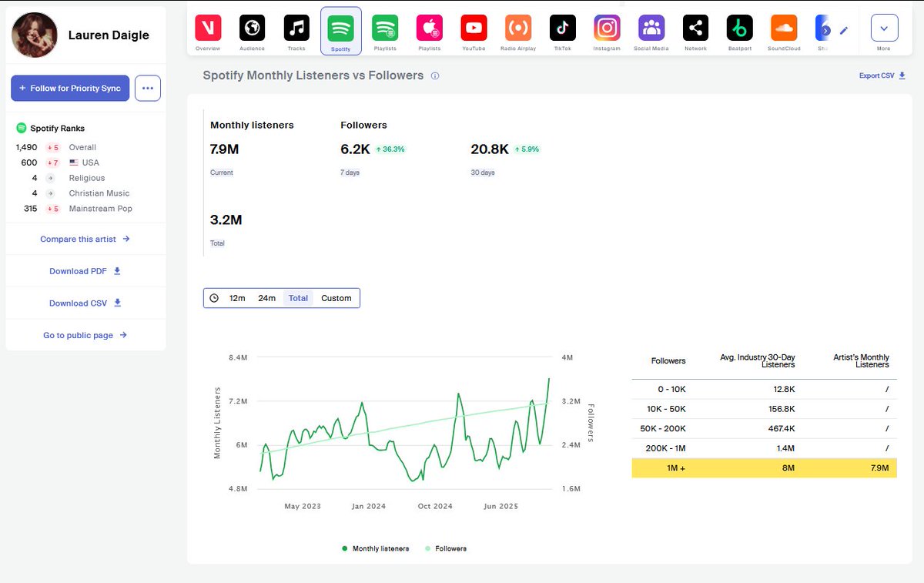Open the Social Media icon
The image size is (924, 583).
651,28
